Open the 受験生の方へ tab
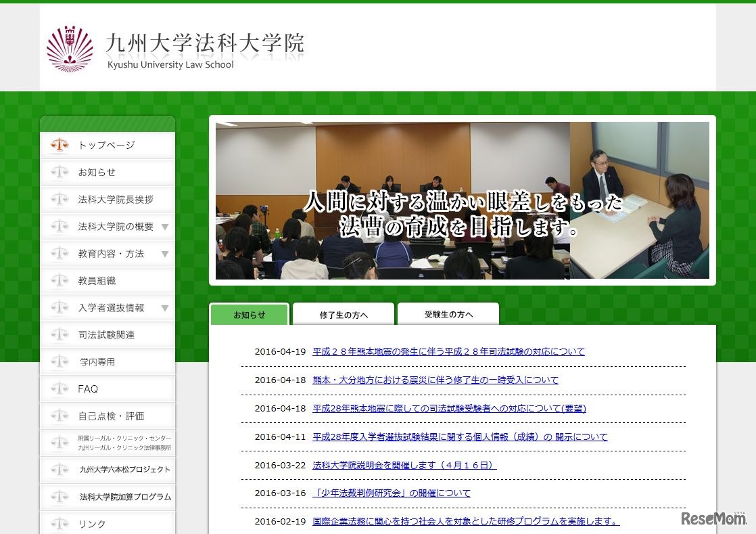The height and width of the screenshot is (534, 756). click(448, 313)
